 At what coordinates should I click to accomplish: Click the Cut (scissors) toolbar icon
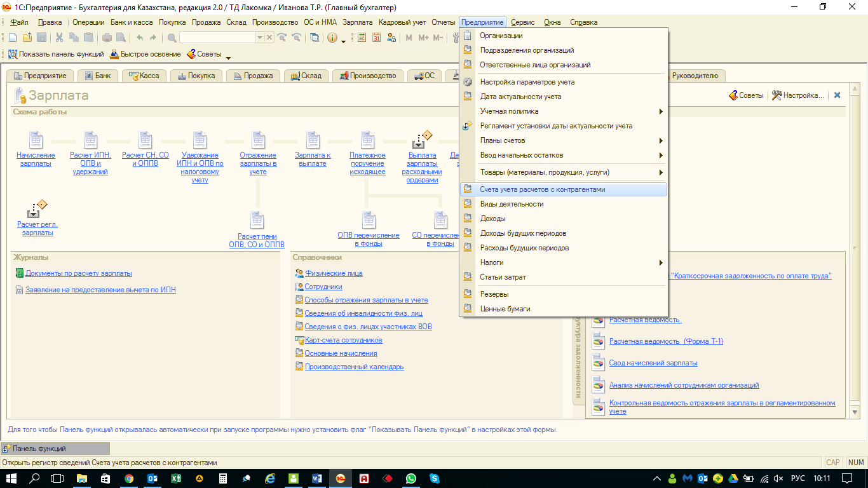pyautogui.click(x=59, y=37)
